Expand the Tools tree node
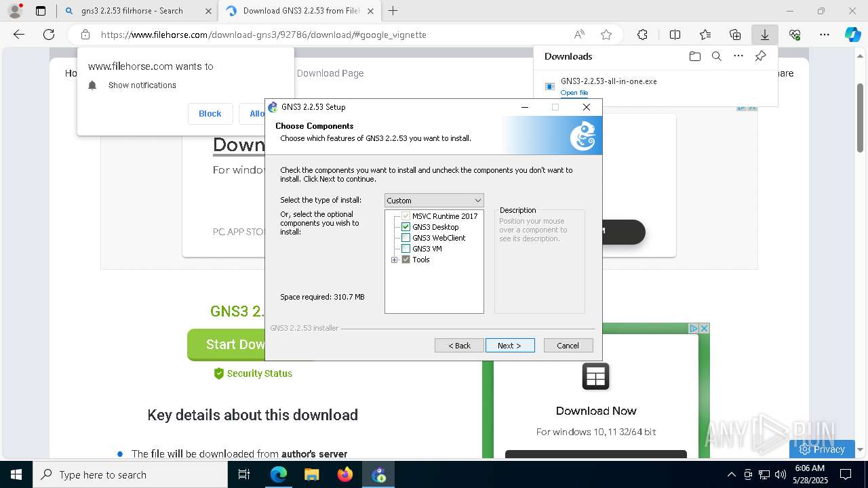Screen dimensions: 868x488 tap(395, 260)
